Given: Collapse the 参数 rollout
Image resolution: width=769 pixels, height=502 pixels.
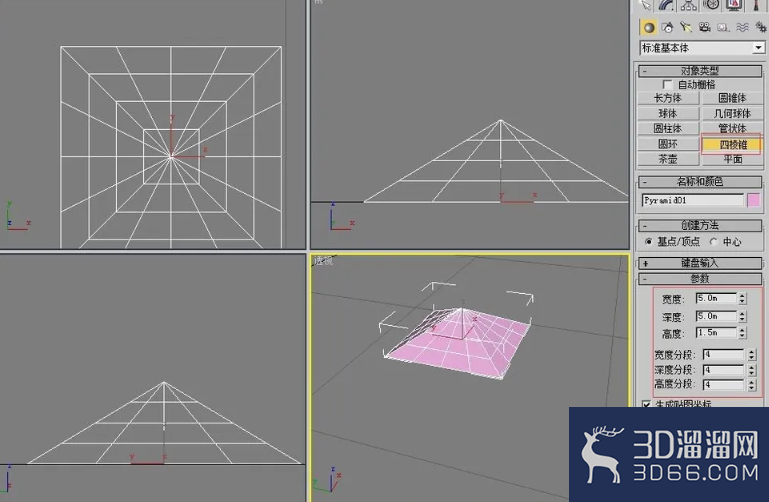Looking at the screenshot, I should click(x=700, y=279).
